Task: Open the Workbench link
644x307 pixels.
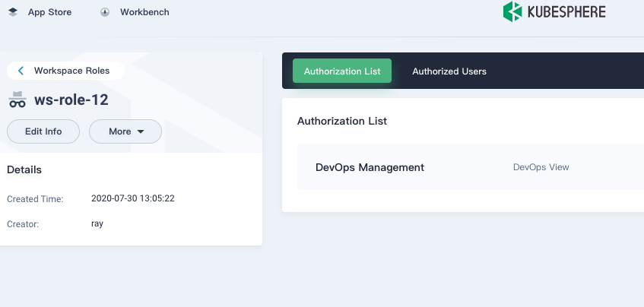Action: pyautogui.click(x=144, y=12)
